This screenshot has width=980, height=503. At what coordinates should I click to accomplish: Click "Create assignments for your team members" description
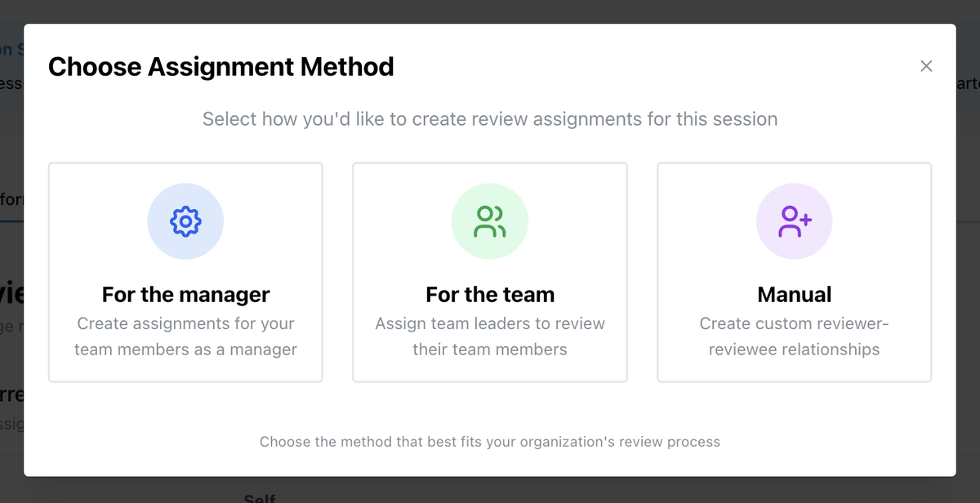(185, 336)
